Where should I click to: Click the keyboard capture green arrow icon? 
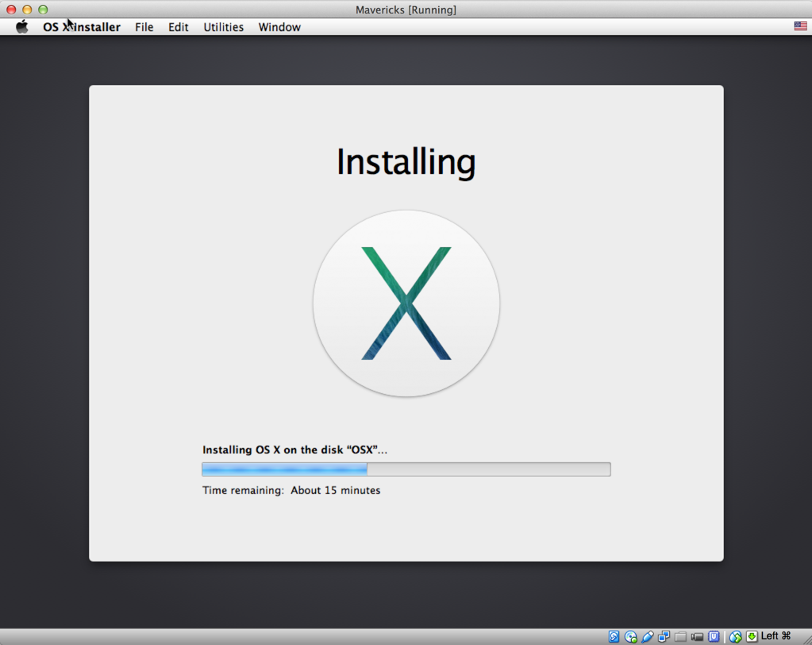(752, 637)
